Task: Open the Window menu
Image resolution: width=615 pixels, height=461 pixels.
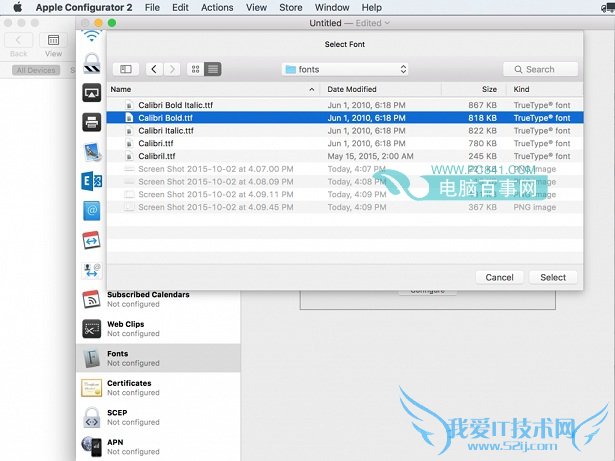Action: click(332, 7)
